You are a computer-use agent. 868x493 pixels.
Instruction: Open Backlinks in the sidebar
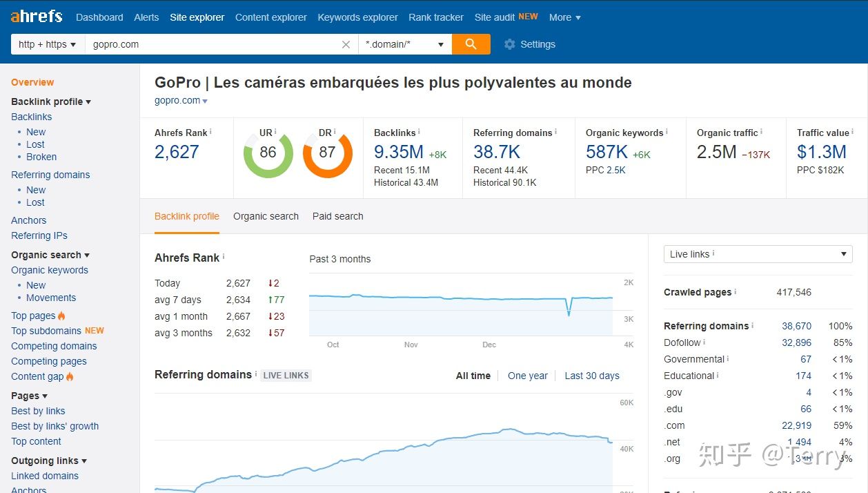[x=32, y=117]
